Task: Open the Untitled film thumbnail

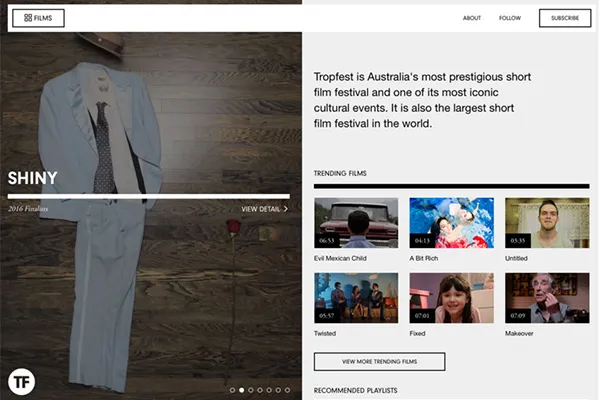Action: (x=546, y=222)
